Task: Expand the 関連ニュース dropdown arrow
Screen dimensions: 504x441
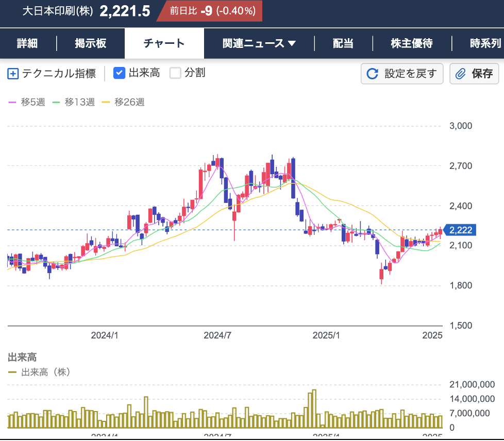Action: coord(292,44)
